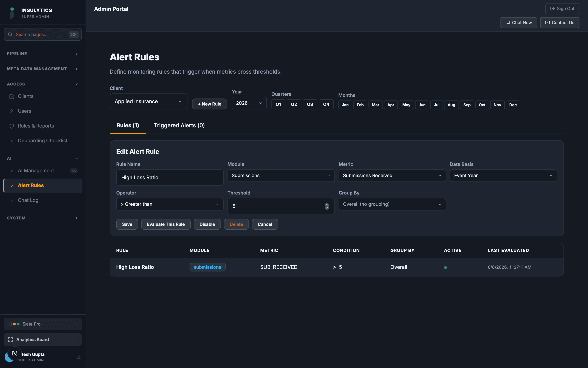Click the High Loss Ratio table row name

(135, 267)
